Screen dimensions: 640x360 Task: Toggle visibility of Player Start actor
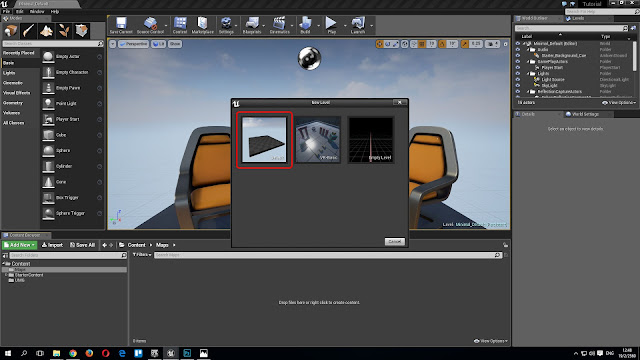point(518,67)
